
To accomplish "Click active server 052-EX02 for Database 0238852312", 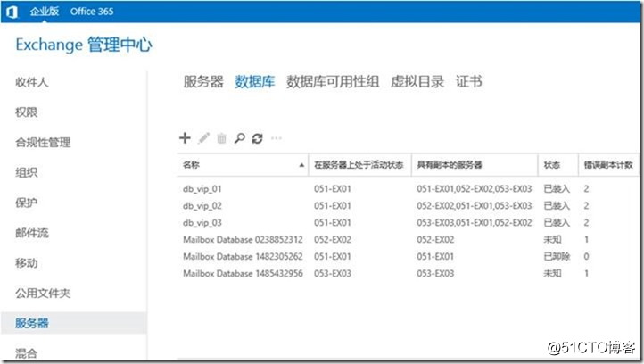I will [333, 239].
